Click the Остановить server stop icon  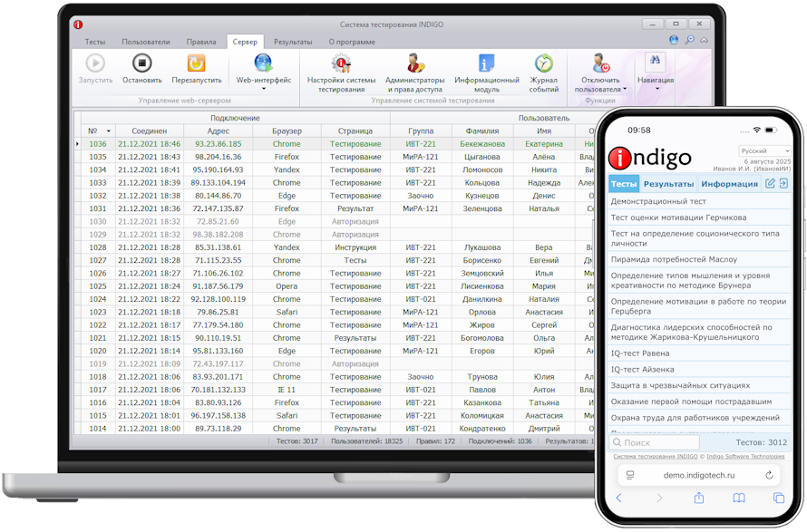[141, 63]
